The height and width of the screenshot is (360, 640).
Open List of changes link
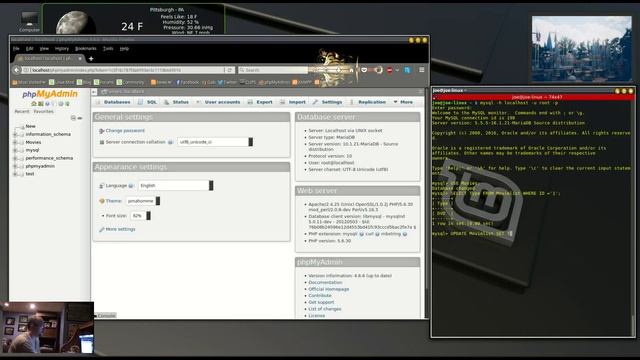coord(324,309)
